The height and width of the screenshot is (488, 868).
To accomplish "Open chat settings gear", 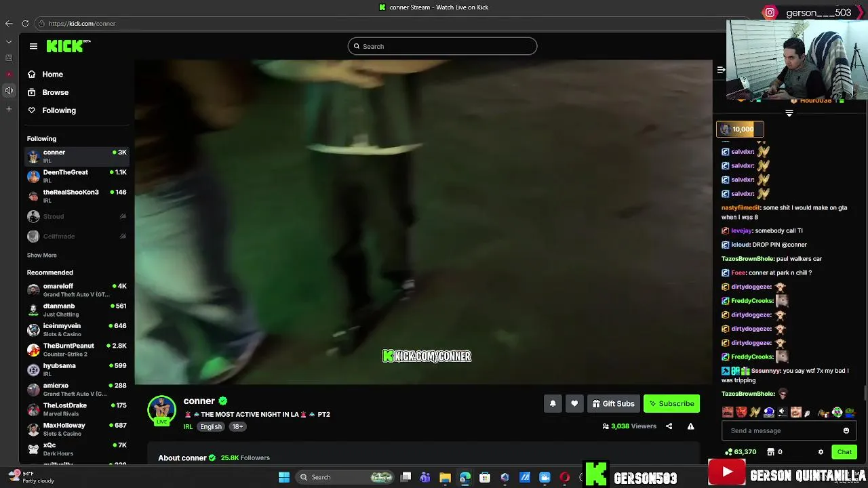I will pyautogui.click(x=821, y=452).
